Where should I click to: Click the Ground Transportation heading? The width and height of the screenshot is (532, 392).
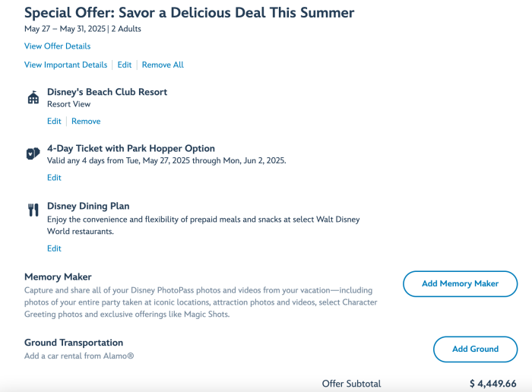[74, 343]
